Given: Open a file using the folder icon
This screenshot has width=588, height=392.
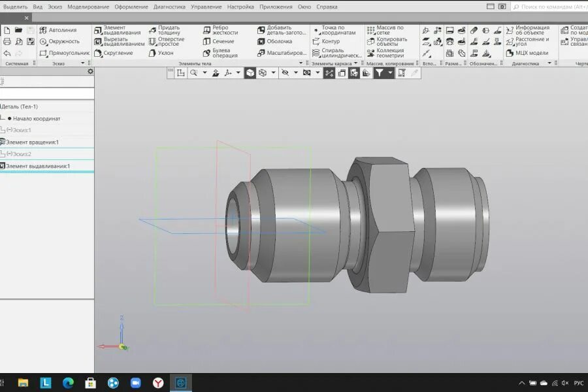Looking at the screenshot, I should coord(18,30).
